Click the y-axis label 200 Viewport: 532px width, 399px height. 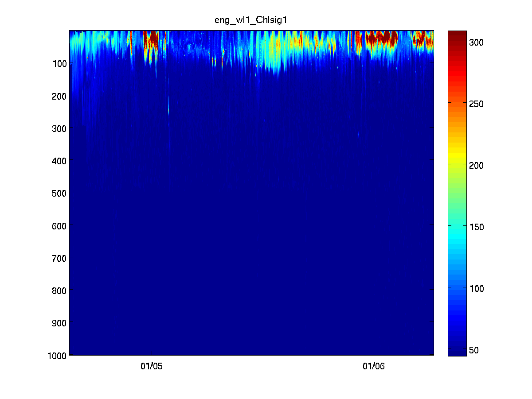(60, 96)
